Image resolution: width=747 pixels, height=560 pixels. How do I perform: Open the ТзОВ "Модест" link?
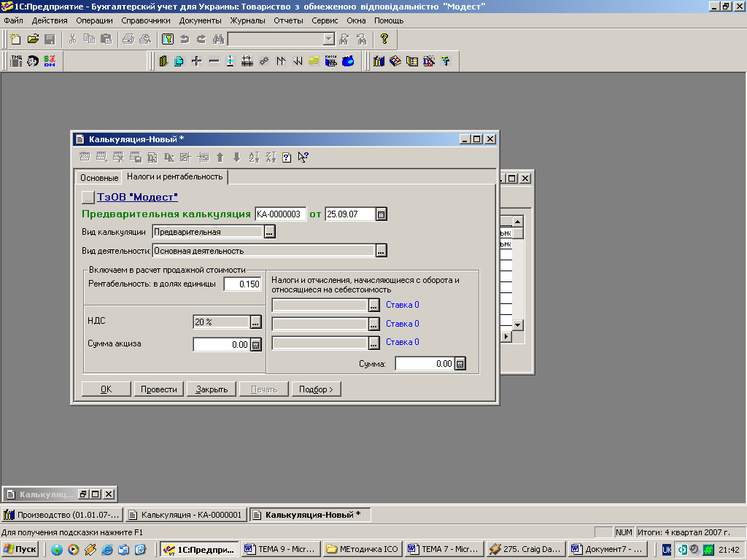137,197
